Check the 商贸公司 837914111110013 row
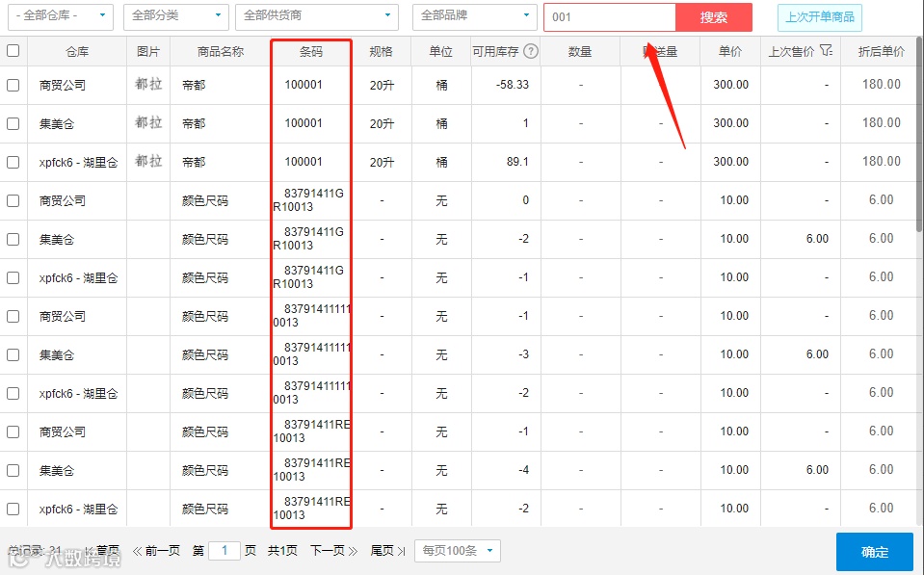Image resolution: width=924 pixels, height=575 pixels. tap(13, 316)
